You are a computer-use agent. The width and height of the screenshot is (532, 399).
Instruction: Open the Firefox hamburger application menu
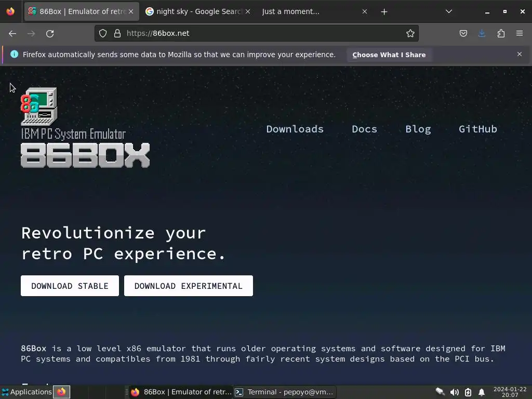520,33
